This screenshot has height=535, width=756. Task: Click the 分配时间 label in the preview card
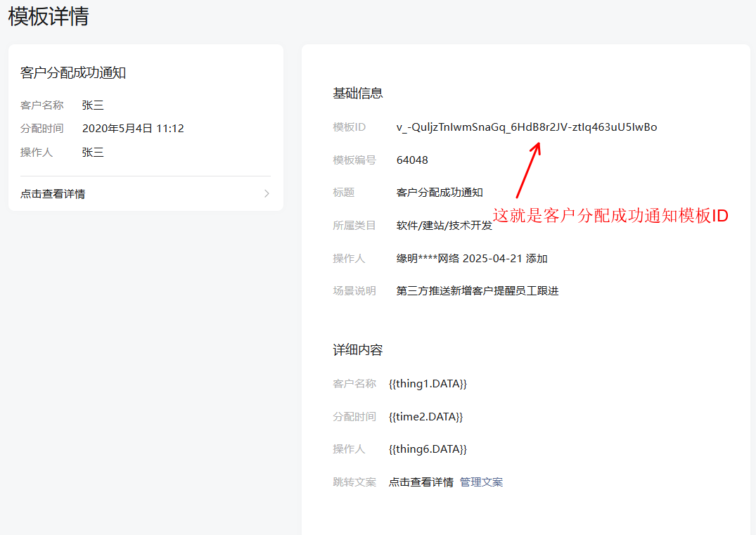[x=42, y=129]
